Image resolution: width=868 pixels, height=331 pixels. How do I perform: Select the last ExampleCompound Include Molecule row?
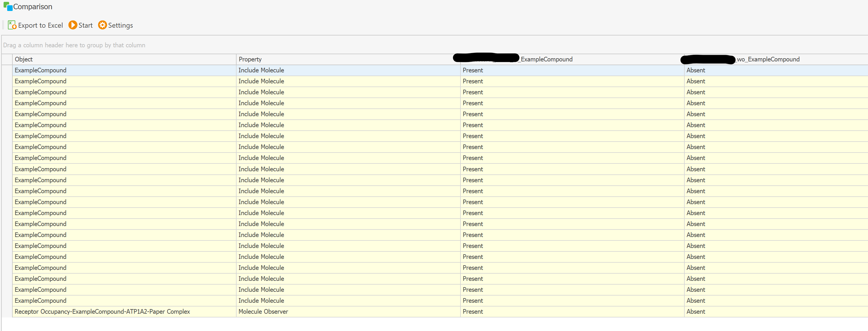coord(40,300)
